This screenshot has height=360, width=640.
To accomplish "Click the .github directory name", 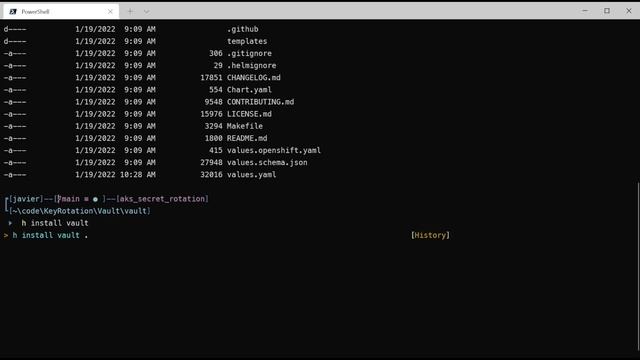I will click(242, 29).
